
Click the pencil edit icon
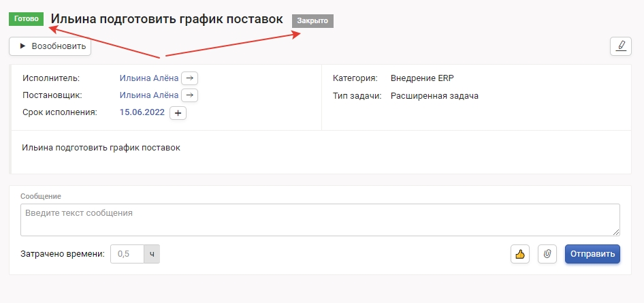620,46
